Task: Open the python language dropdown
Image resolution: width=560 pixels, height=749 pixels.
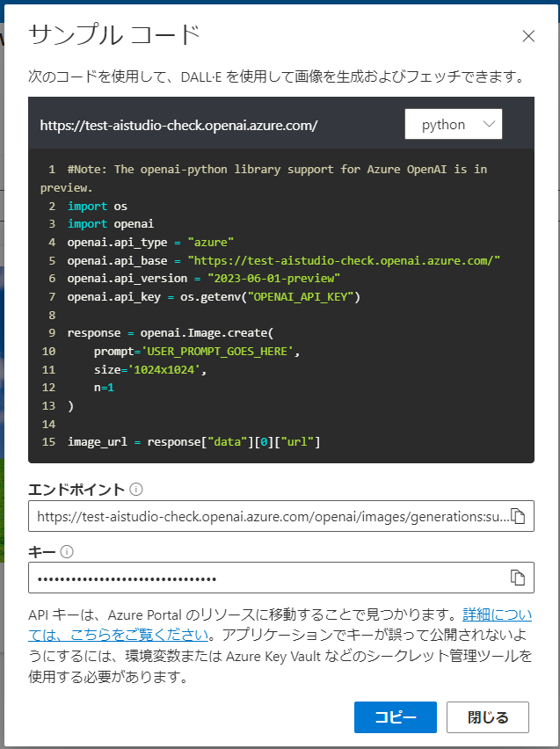Action: click(x=454, y=124)
